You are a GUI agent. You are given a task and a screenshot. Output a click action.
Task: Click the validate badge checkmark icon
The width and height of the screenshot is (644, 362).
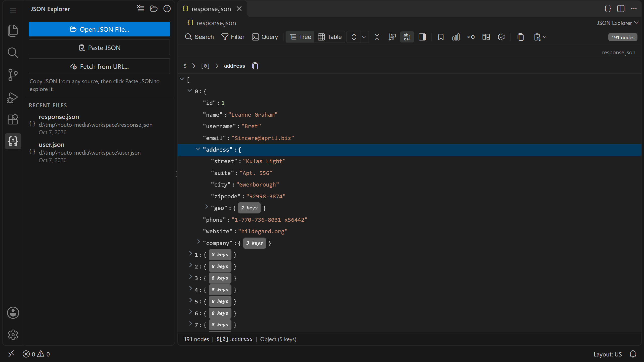[501, 37]
